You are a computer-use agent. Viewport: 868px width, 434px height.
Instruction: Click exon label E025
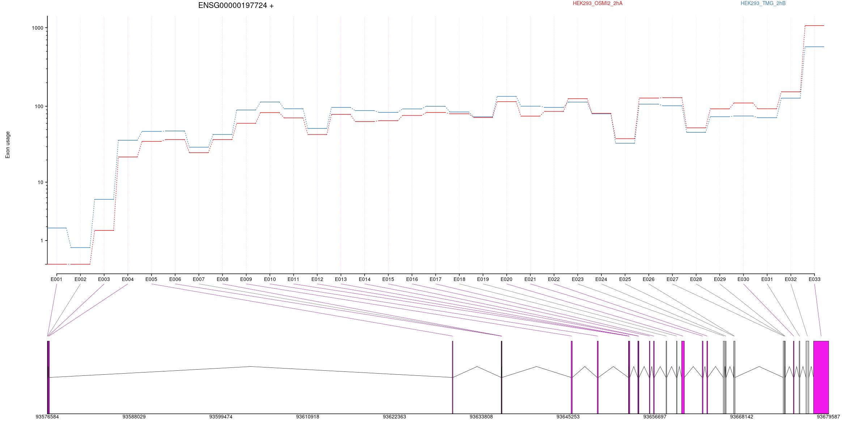(x=625, y=279)
